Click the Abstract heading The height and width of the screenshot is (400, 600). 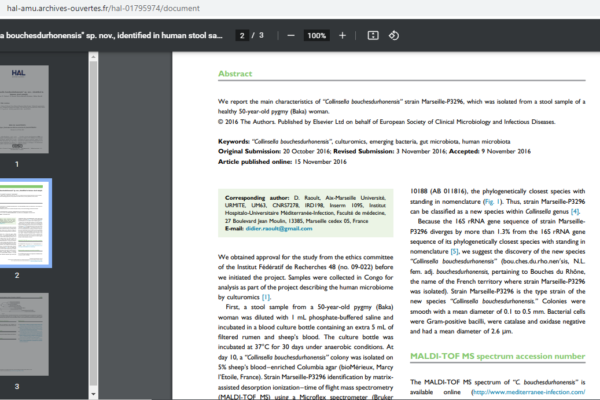pyautogui.click(x=235, y=73)
